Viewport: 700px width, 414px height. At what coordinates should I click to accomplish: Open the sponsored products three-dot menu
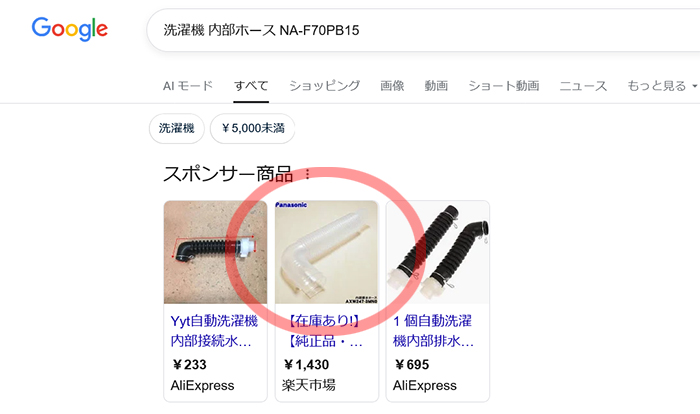click(307, 174)
